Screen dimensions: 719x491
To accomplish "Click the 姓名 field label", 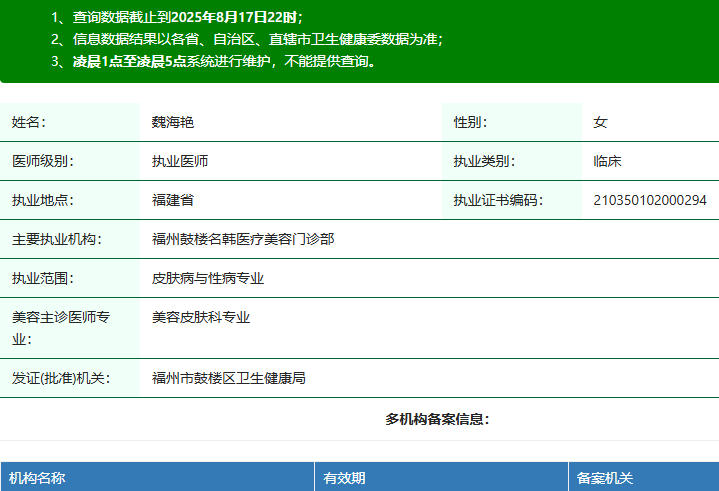I will (x=29, y=122).
